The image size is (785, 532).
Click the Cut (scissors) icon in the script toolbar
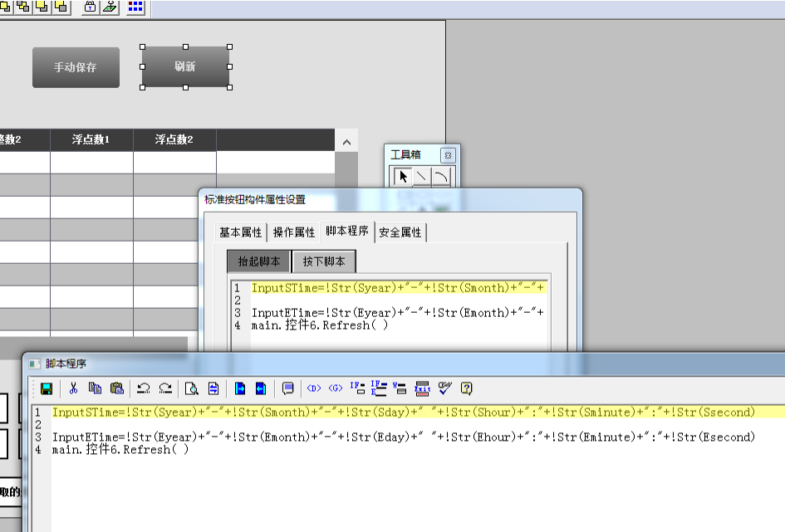click(73, 388)
